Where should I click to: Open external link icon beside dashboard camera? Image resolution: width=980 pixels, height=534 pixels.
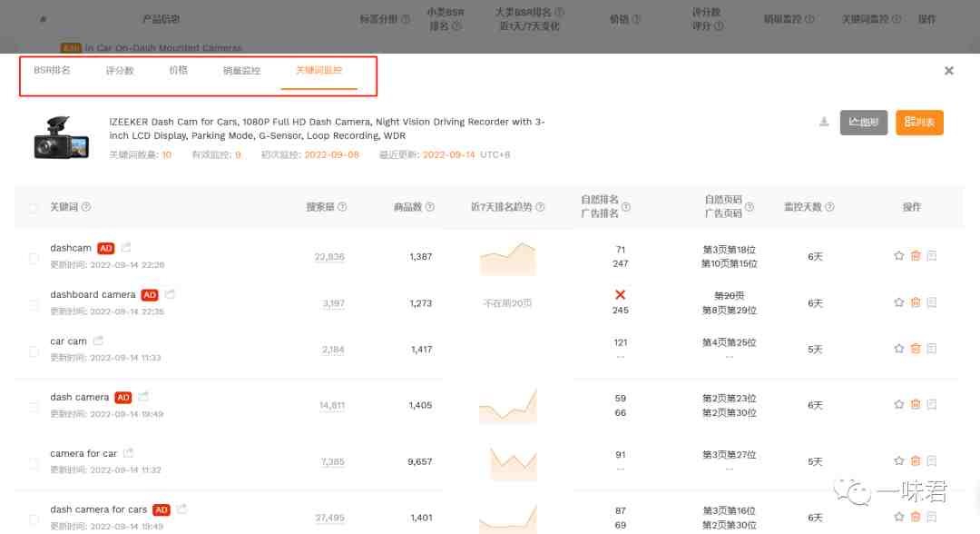click(x=170, y=294)
